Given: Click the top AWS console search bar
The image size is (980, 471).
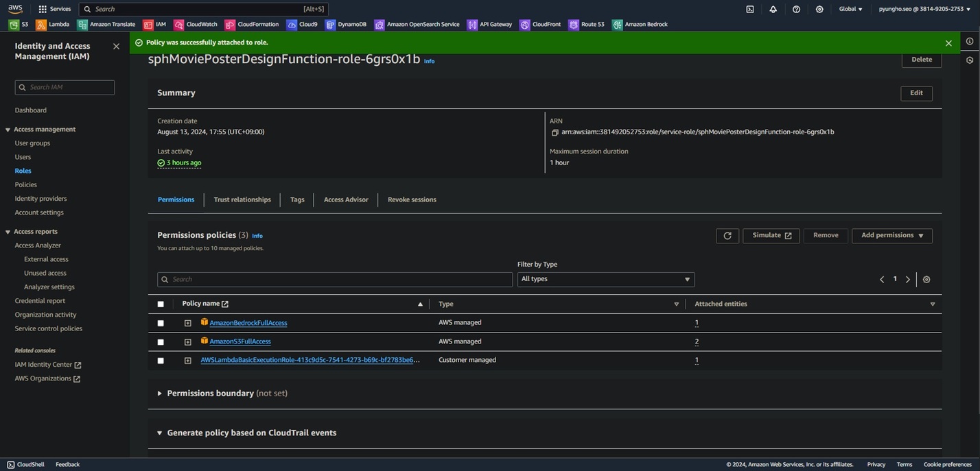Looking at the screenshot, I should 204,9.
